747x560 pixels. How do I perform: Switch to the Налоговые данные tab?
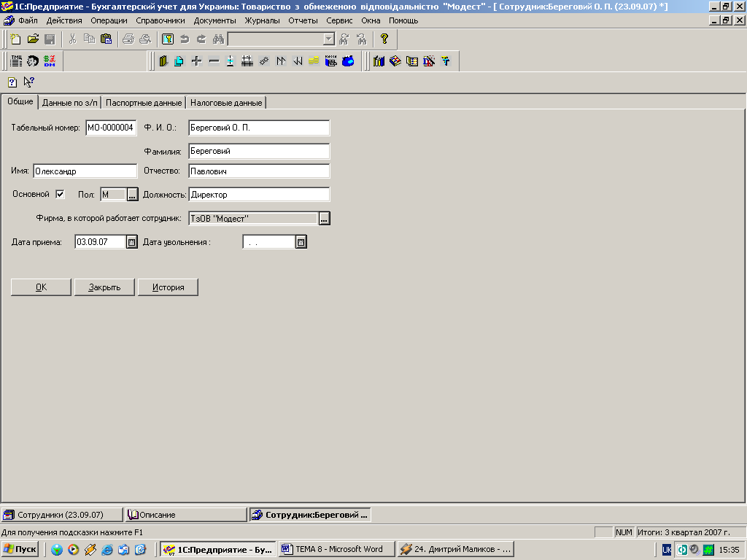(x=226, y=103)
